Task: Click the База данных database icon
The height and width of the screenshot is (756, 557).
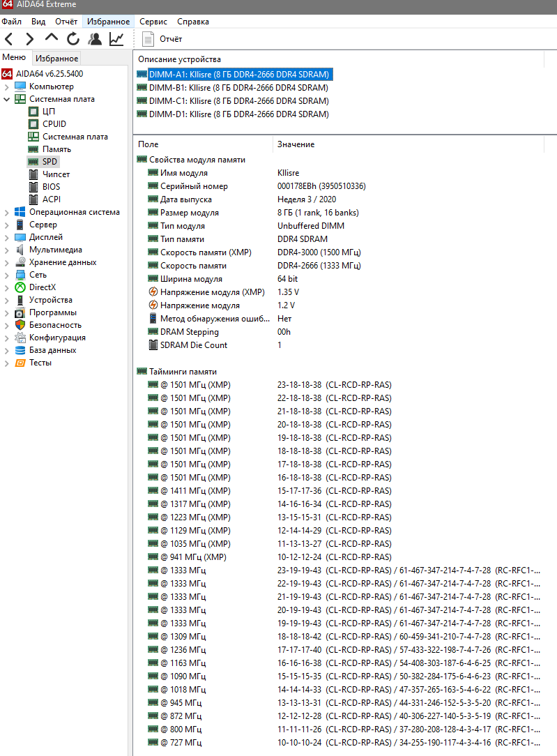Action: (20, 350)
